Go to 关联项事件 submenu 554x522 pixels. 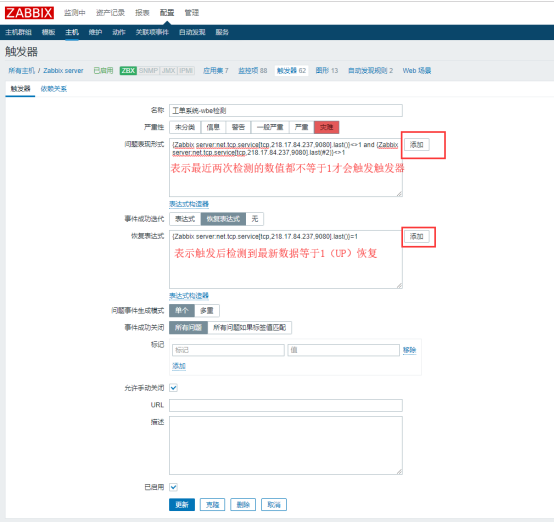pos(152,32)
